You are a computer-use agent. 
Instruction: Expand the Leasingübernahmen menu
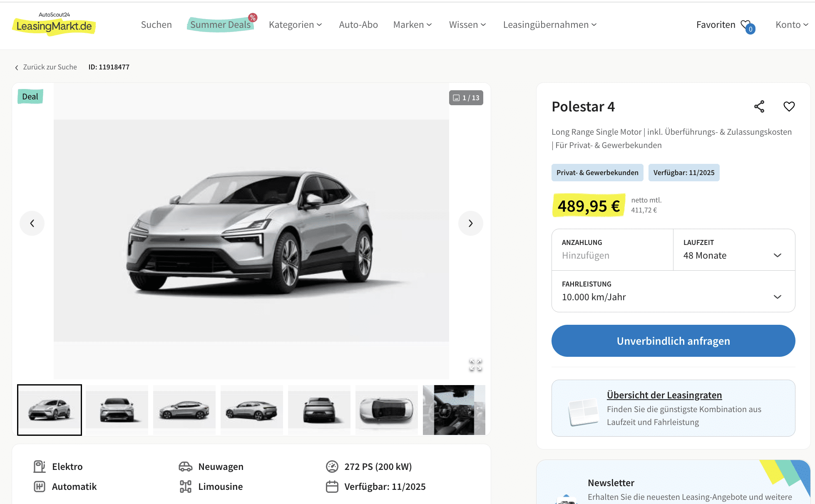[550, 25]
